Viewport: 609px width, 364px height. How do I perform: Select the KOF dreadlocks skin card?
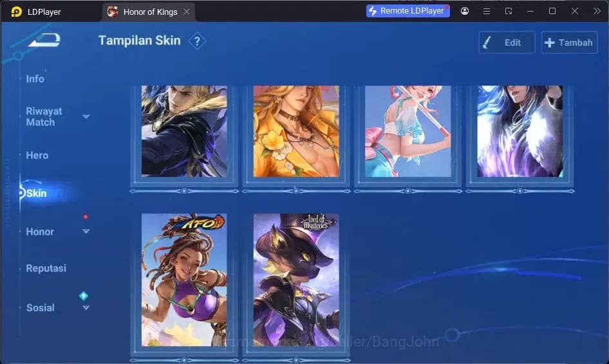coord(184,280)
